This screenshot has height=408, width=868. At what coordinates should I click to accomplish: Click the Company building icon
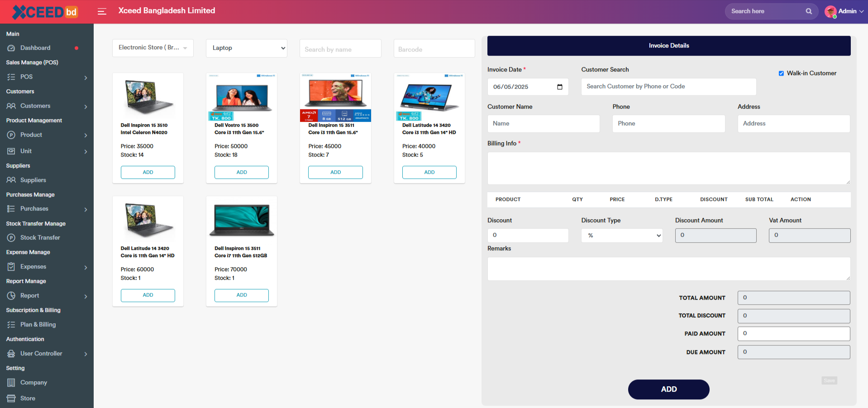11,383
